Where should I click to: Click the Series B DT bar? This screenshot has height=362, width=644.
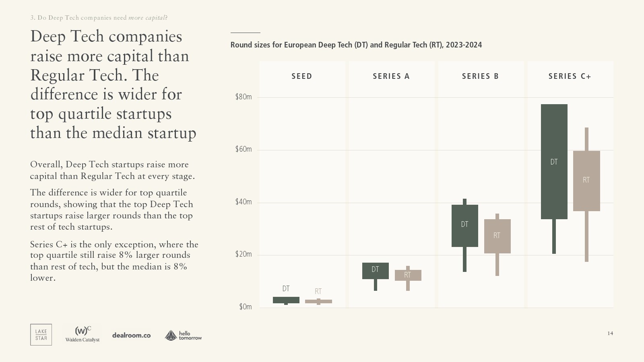pos(464,225)
